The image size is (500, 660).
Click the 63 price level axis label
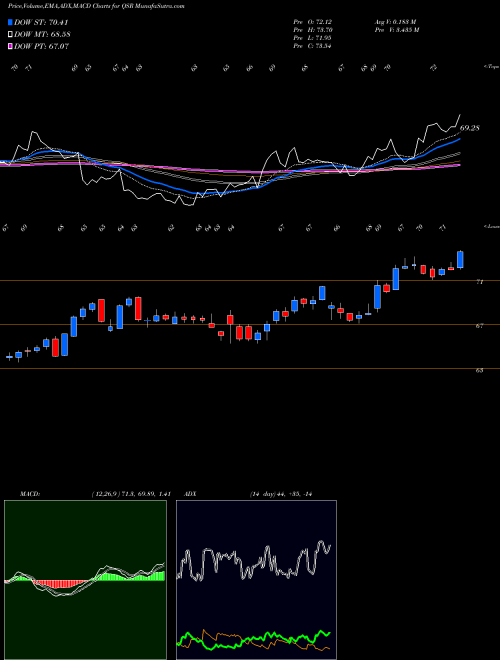point(479,370)
